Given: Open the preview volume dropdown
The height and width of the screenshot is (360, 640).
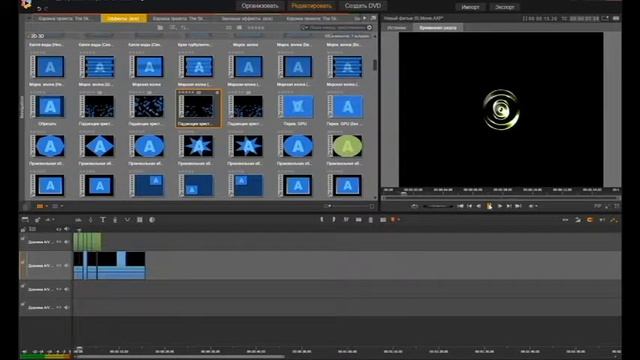Looking at the screenshot, I should point(532,206).
